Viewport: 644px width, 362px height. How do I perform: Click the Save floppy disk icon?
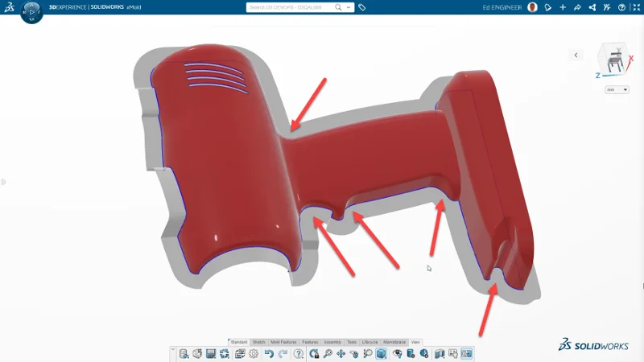pyautogui.click(x=211, y=354)
